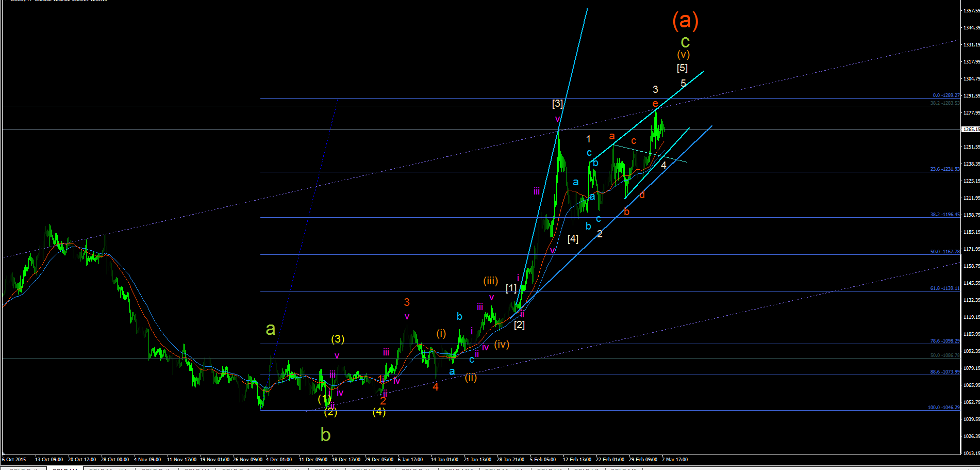Click the highlighted current price 1265.19
This screenshot has height=470, width=980.
(x=971, y=129)
